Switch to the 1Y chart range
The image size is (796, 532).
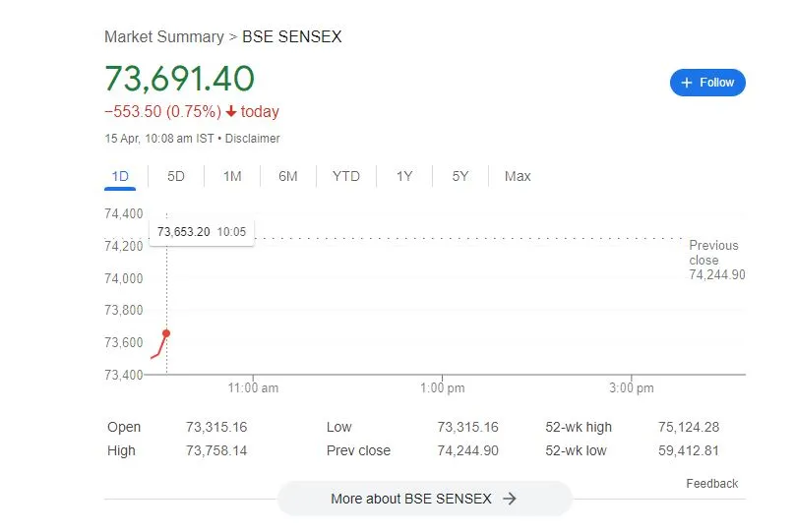coord(404,176)
